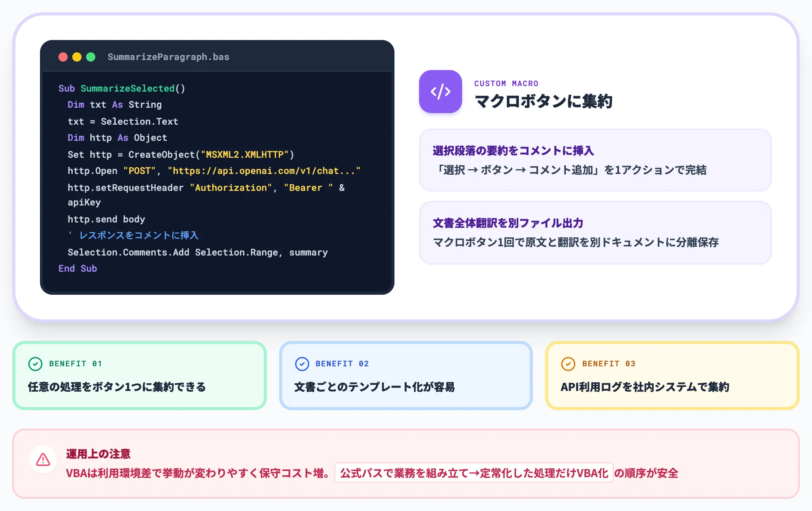The image size is (812, 511).
Task: Click the の順序が安全 text
Action: point(646,473)
